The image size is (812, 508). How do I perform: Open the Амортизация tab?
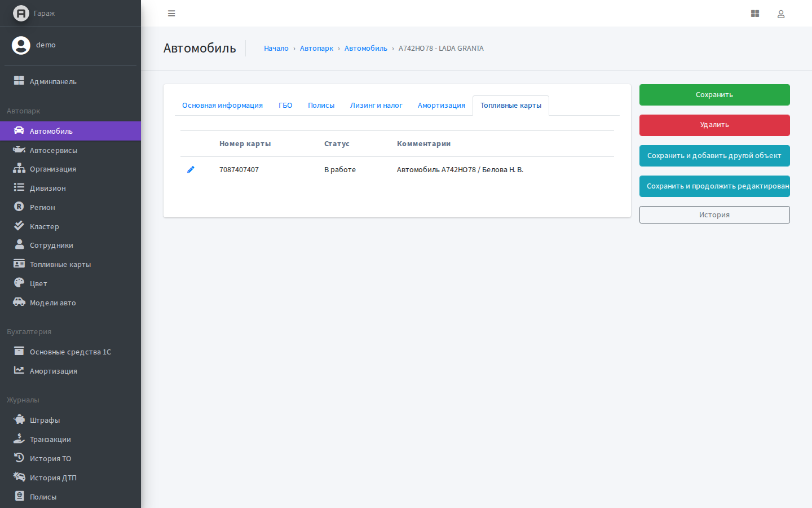[442, 106]
